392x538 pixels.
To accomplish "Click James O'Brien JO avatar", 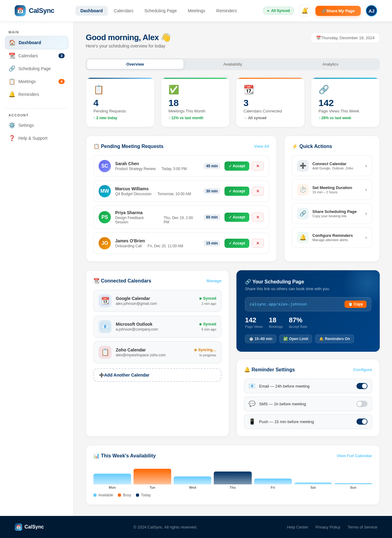I will [x=105, y=243].
